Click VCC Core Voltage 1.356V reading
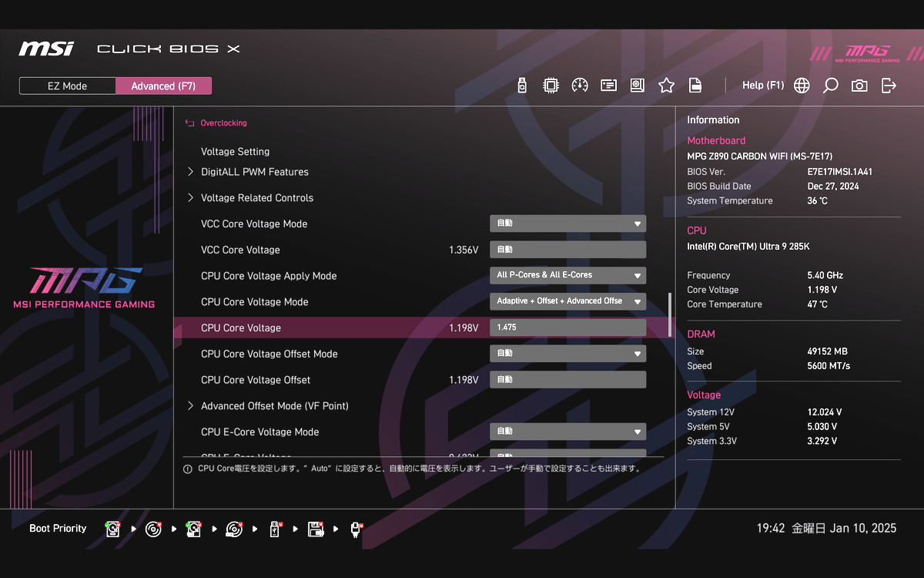The image size is (924, 578). pos(464,250)
